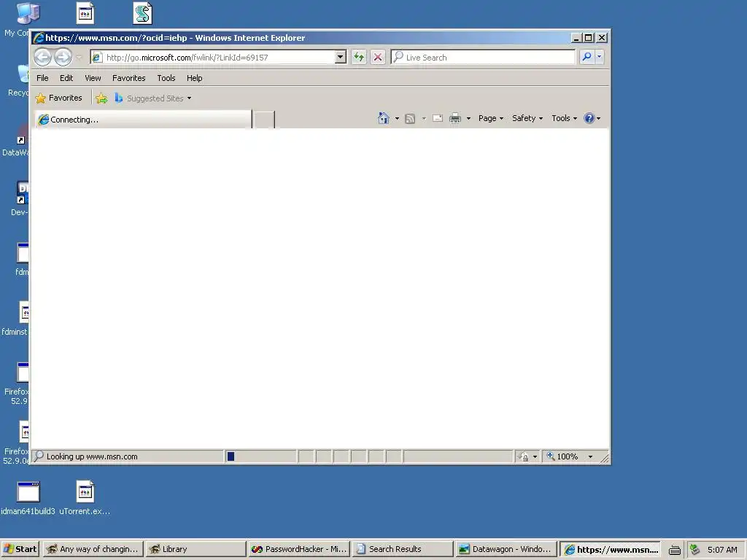This screenshot has width=747, height=560.
Task: Expand the Home button dropdown arrow
Action: [397, 118]
